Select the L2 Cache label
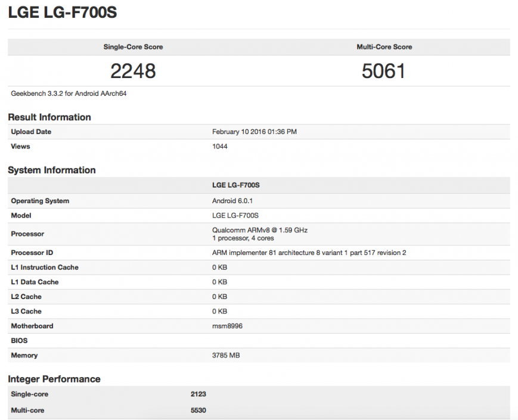The image size is (518, 420). click(x=26, y=297)
